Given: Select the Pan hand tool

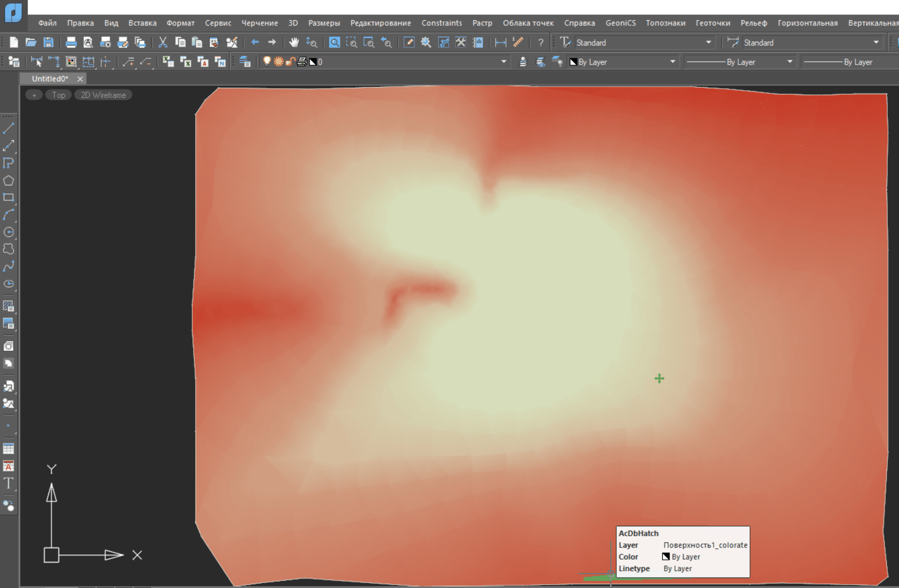Looking at the screenshot, I should click(x=293, y=42).
